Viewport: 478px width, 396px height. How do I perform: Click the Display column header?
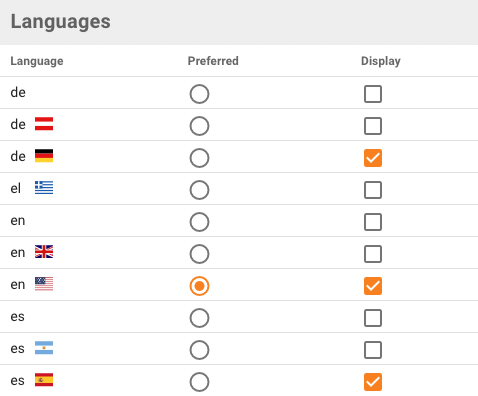point(381,61)
